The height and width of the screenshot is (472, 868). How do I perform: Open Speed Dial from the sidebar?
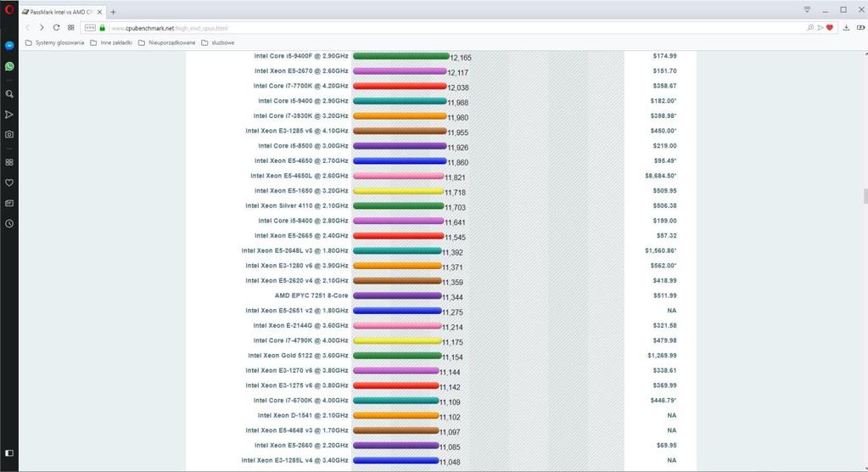pos(8,162)
